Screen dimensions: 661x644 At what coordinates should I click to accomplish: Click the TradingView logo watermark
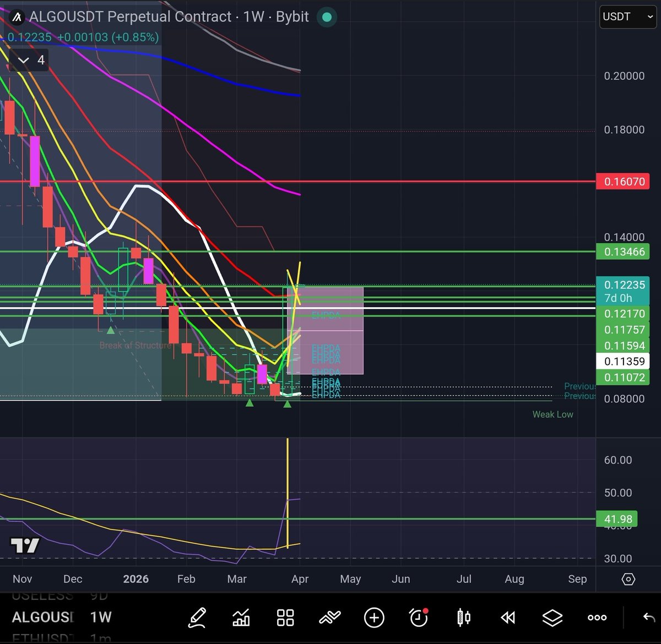25,545
